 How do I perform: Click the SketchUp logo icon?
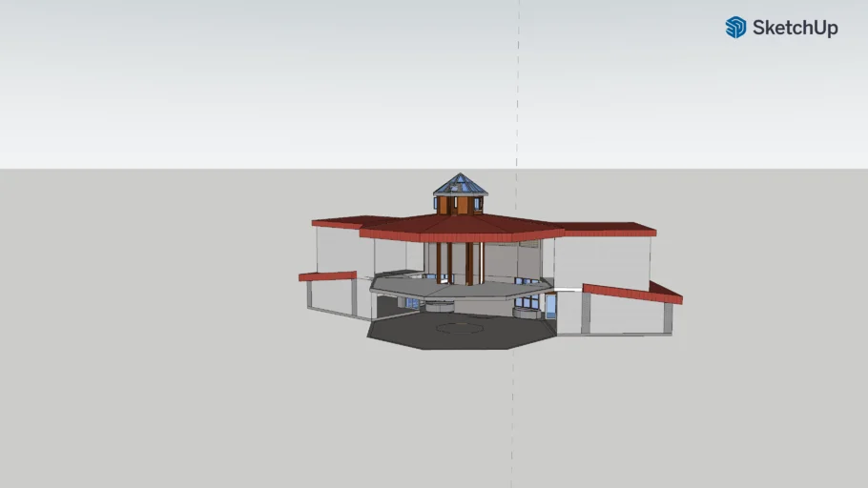(x=735, y=27)
